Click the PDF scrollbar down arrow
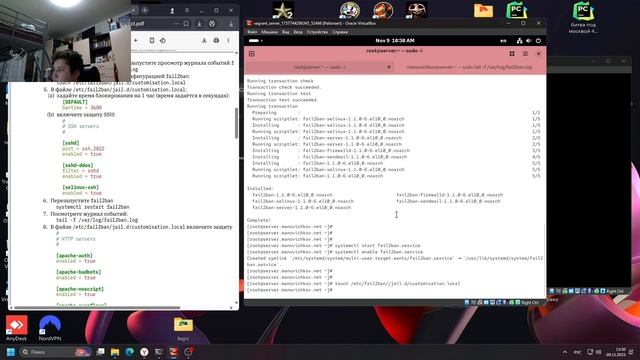 pos(236,303)
